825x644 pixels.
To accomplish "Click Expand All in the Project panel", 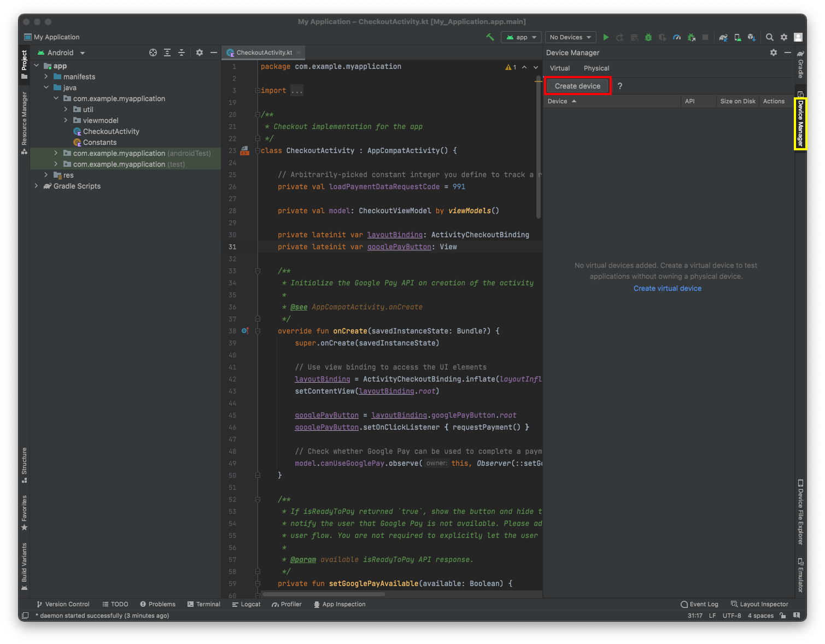I will (167, 52).
